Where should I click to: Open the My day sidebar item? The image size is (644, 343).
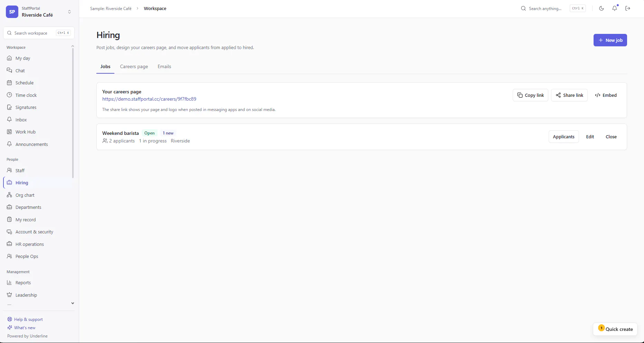point(38,58)
